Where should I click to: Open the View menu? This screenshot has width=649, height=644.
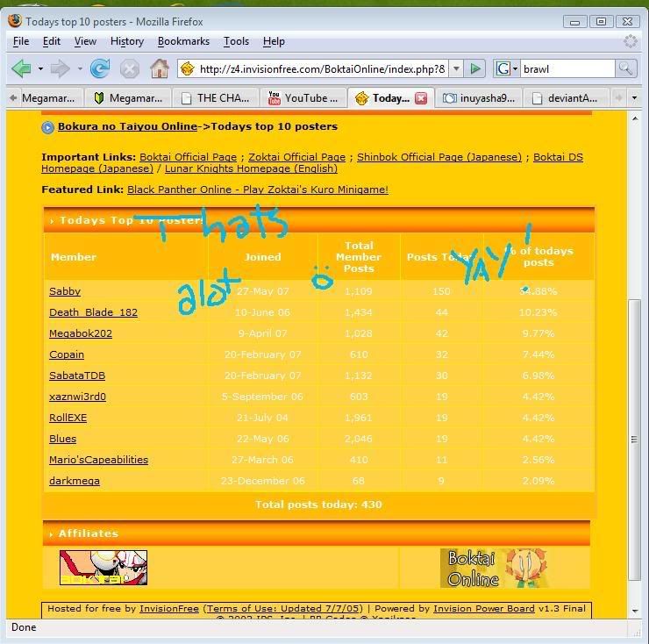point(85,41)
